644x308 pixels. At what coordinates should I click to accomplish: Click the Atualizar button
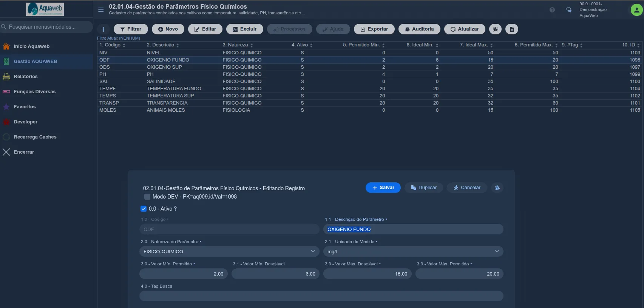[x=465, y=29]
